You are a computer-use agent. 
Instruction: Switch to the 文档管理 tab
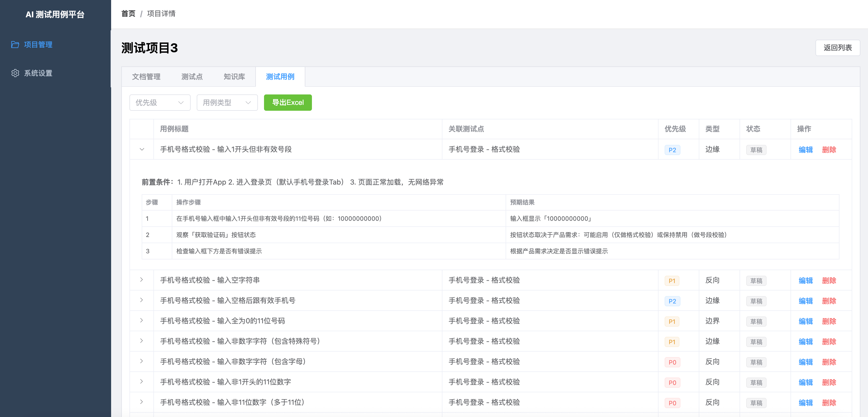147,77
